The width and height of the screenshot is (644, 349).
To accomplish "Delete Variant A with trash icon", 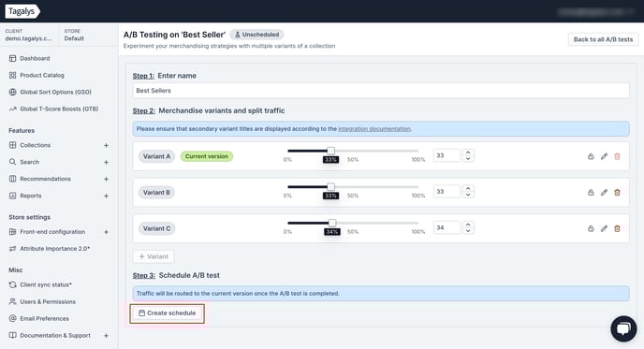I will [x=617, y=156].
